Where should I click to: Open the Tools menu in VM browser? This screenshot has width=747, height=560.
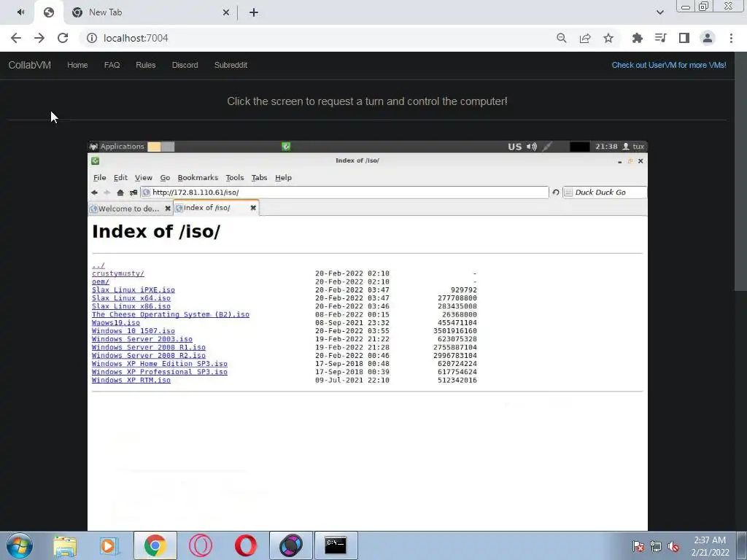[x=234, y=178]
